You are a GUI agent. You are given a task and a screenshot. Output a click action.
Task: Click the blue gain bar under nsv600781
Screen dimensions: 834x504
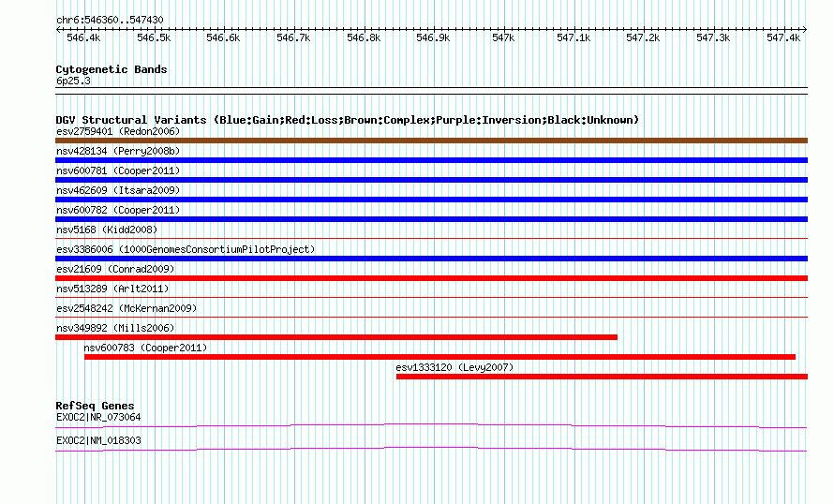point(431,180)
